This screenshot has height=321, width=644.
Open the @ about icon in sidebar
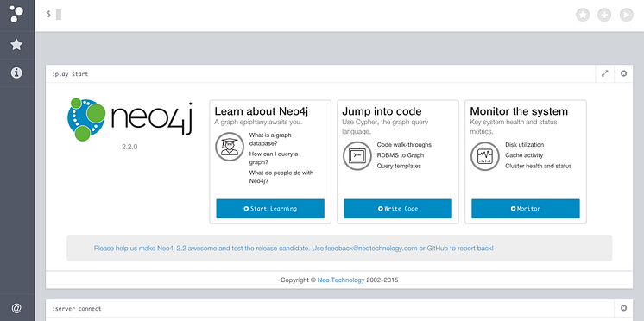(16, 308)
